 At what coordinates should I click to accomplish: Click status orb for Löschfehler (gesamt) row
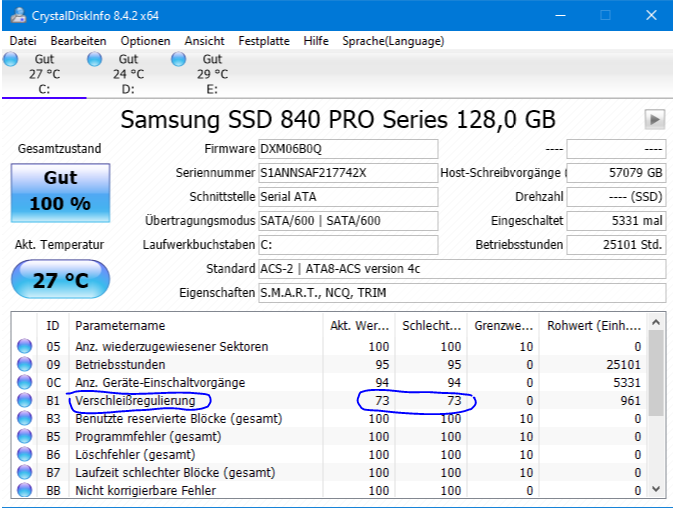(24, 454)
